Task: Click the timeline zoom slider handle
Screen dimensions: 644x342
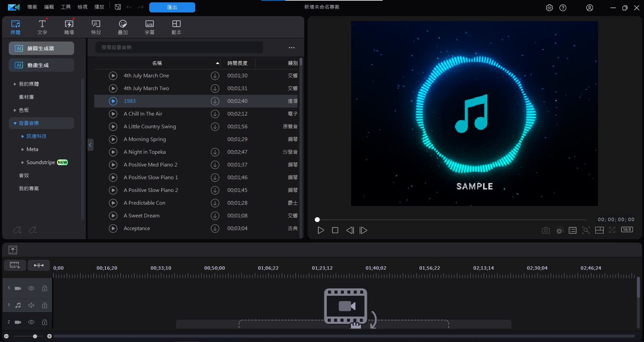Action: pyautogui.click(x=35, y=336)
